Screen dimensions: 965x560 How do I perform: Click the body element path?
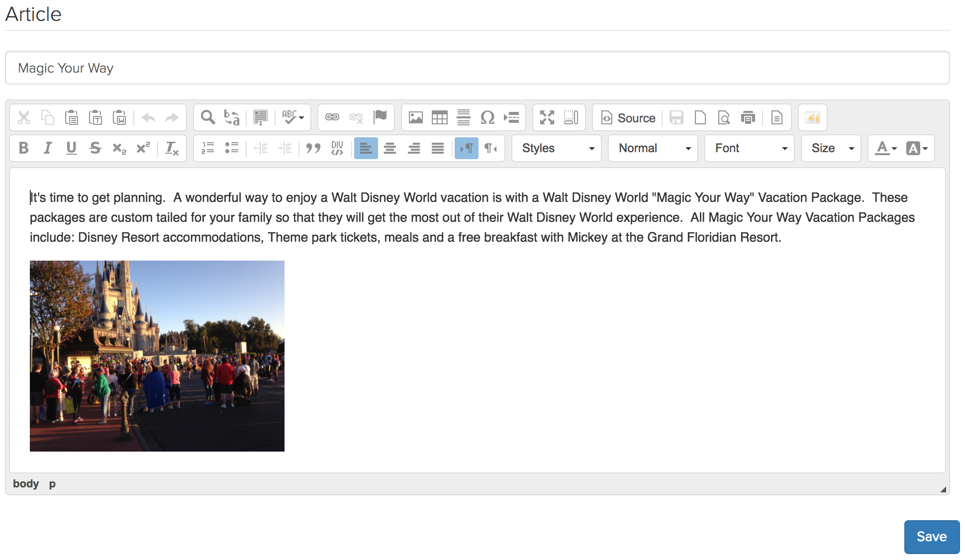(26, 483)
